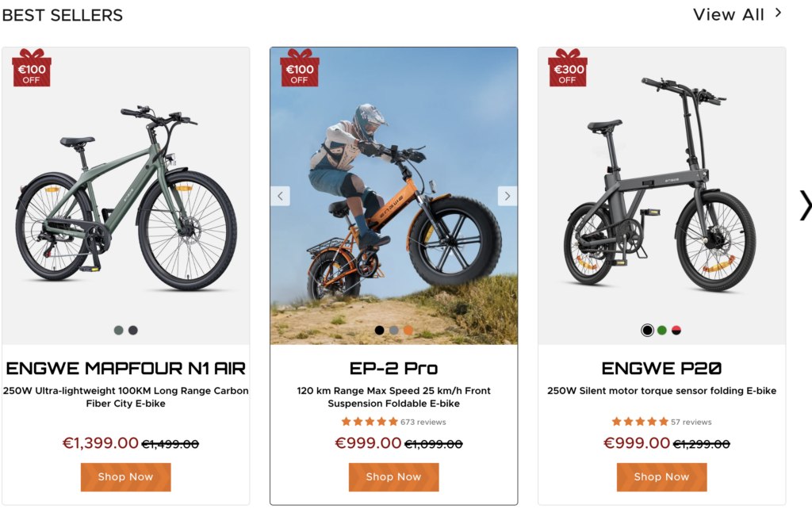Viewport: 812px width, 509px height.
Task: Click the €100 OFF gift badge on EP-2 Pro
Action: [x=299, y=67]
